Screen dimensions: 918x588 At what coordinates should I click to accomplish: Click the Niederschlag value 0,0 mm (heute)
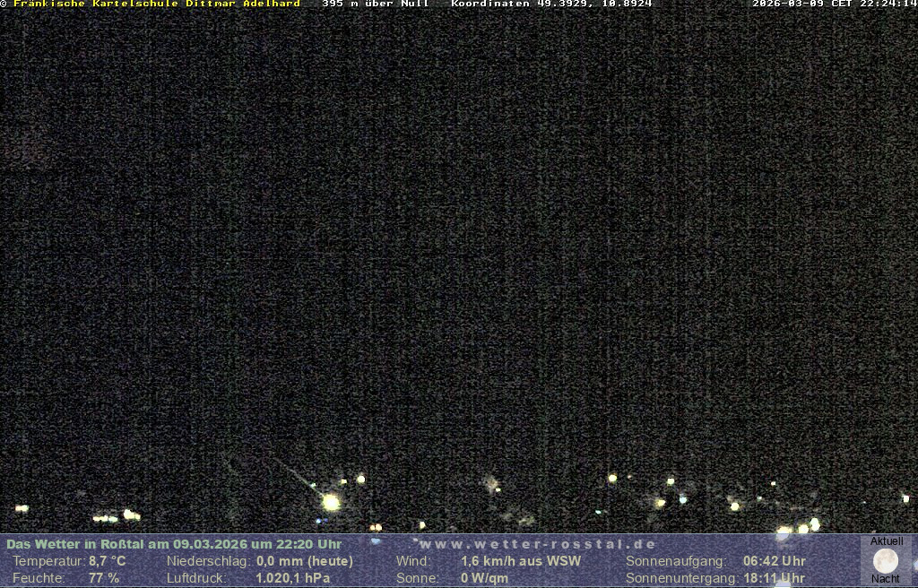[x=305, y=561]
